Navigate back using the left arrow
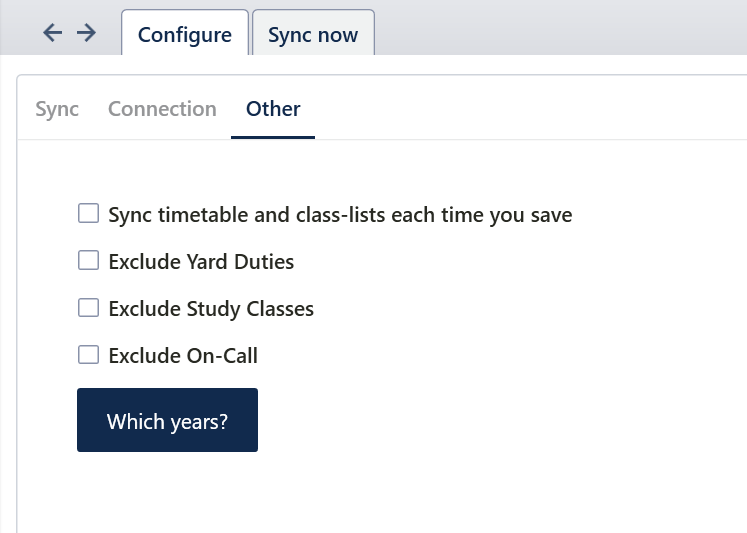Viewport: 747px width, 533px height. click(53, 33)
